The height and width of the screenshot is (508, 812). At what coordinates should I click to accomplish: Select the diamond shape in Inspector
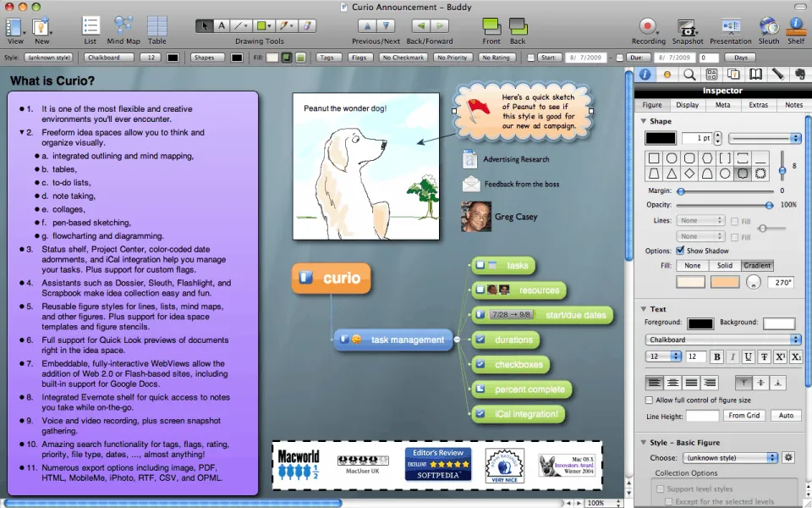[x=689, y=174]
